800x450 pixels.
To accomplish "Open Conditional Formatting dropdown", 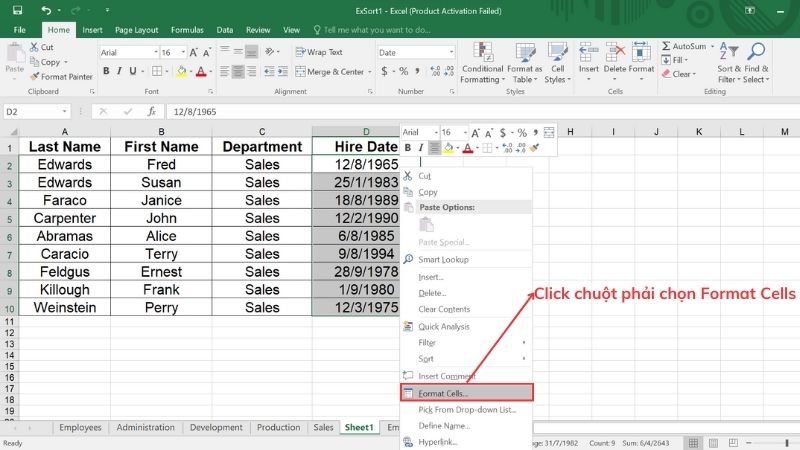I will [482, 63].
